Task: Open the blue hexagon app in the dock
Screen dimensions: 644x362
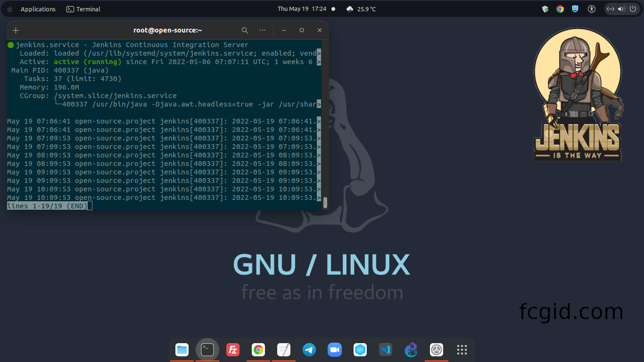Action: click(360, 350)
